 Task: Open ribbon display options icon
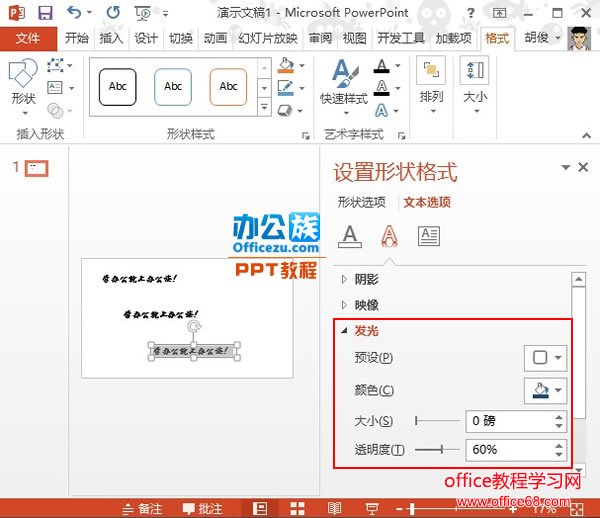[499, 13]
